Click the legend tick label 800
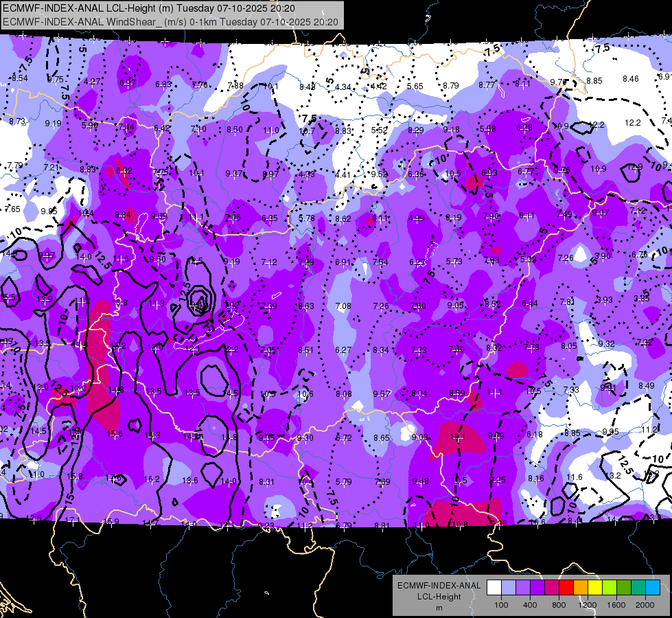Viewport: 672px width, 618px height. click(x=559, y=605)
